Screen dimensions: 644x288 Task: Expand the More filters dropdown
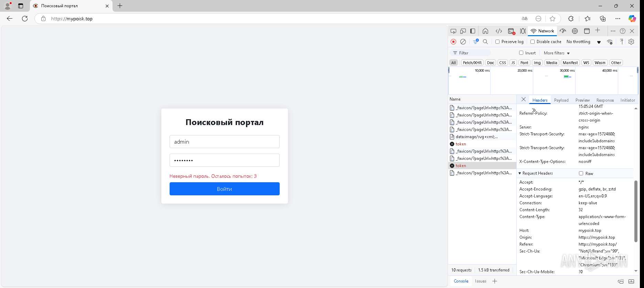point(557,53)
